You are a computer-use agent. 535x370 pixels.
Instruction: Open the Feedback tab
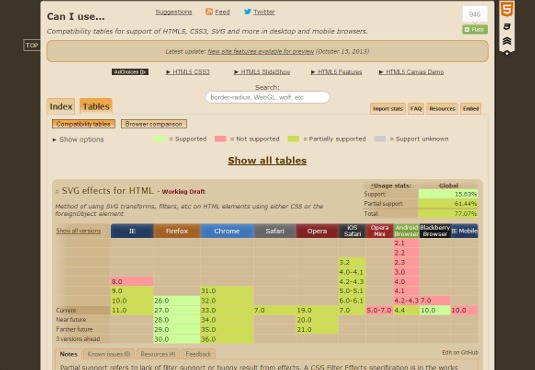198,354
